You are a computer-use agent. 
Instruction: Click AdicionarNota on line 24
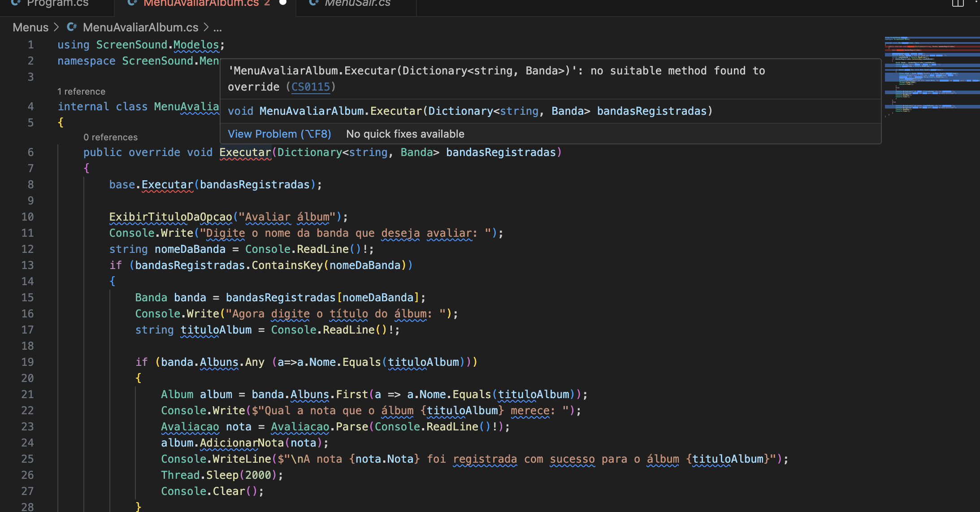tap(242, 443)
